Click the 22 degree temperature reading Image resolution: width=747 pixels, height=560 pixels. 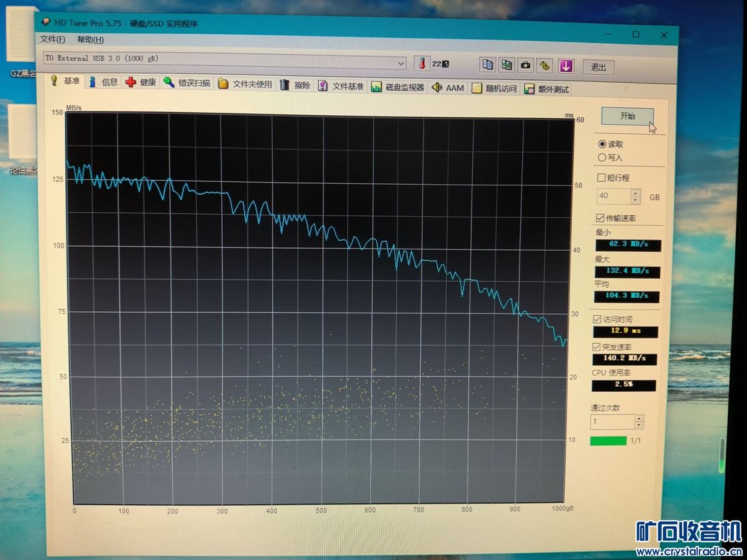tap(441, 64)
